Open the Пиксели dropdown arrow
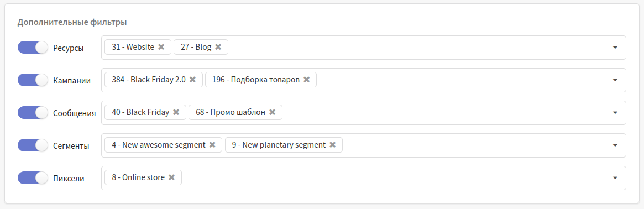Image resolution: width=644 pixels, height=209 pixels. click(615, 178)
